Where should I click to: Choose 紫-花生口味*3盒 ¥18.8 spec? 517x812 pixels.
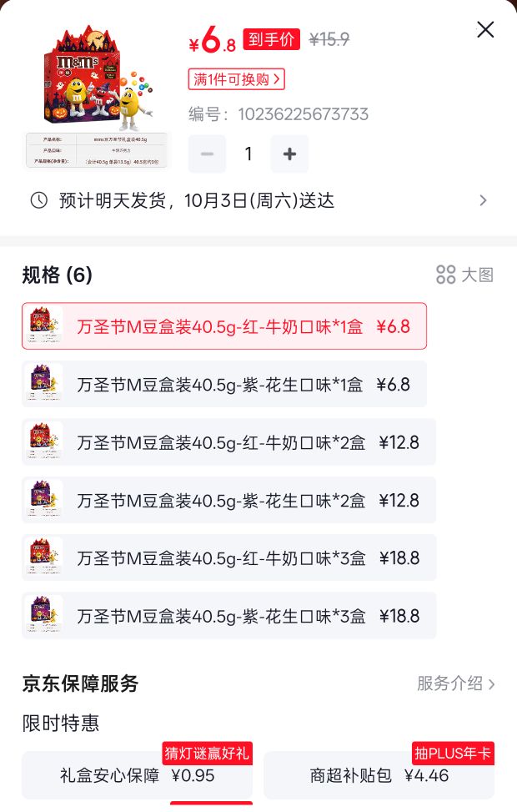tap(228, 616)
